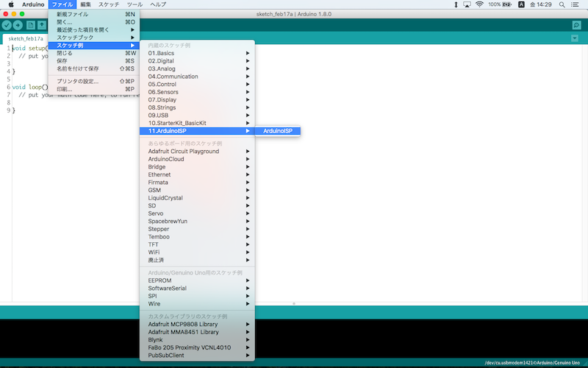Choose 開く... menu item
The height and width of the screenshot is (368, 588).
(x=94, y=22)
